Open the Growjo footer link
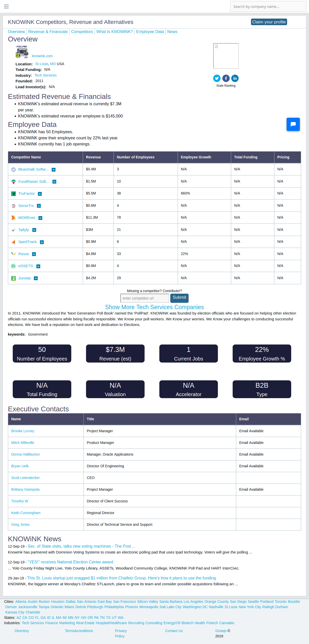The width and height of the screenshot is (309, 644). point(221,631)
